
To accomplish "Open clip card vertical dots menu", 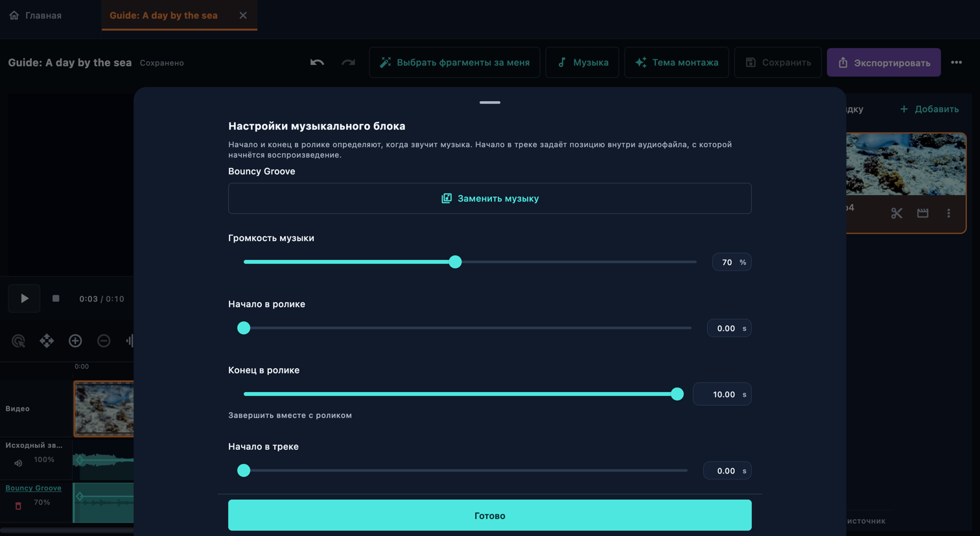I will pos(949,213).
